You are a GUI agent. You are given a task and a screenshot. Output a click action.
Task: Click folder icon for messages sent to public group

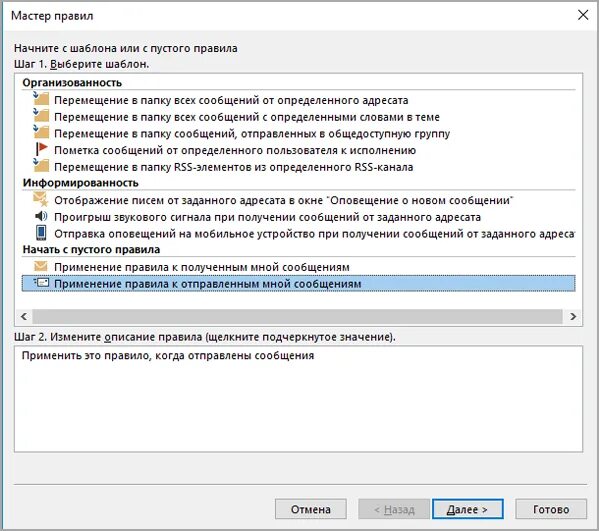coord(41,132)
